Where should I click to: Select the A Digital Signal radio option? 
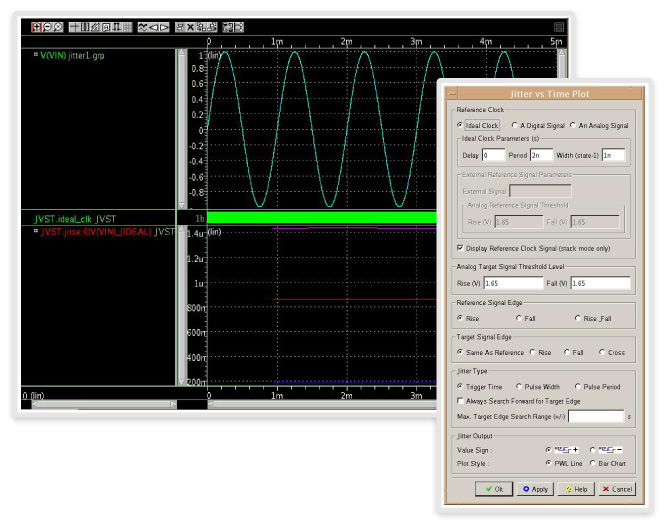click(x=515, y=125)
